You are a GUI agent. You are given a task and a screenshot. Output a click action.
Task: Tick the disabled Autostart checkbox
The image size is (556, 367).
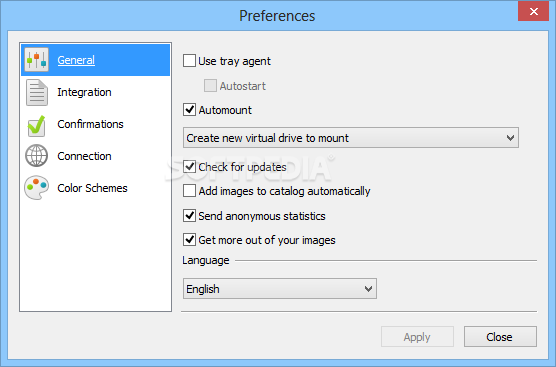point(210,85)
